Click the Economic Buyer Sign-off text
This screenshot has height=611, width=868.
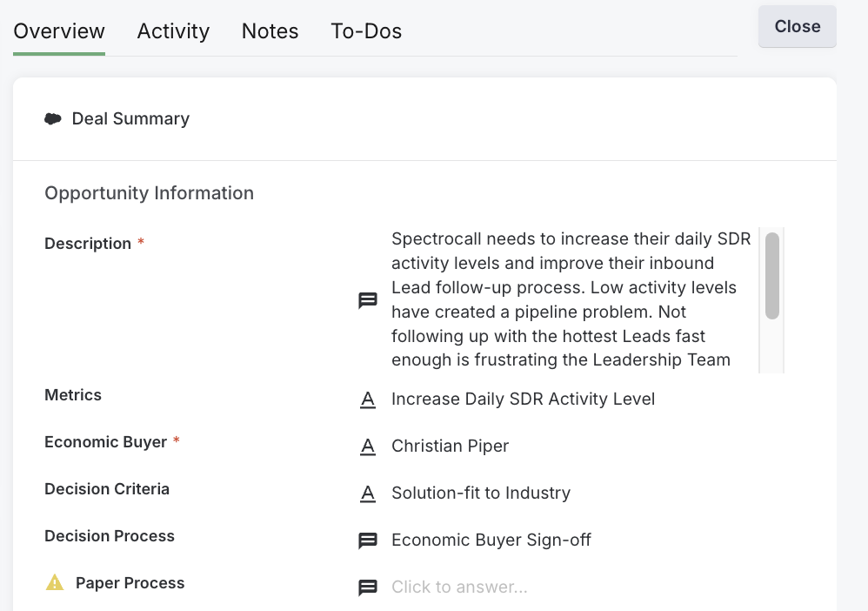[x=491, y=540]
